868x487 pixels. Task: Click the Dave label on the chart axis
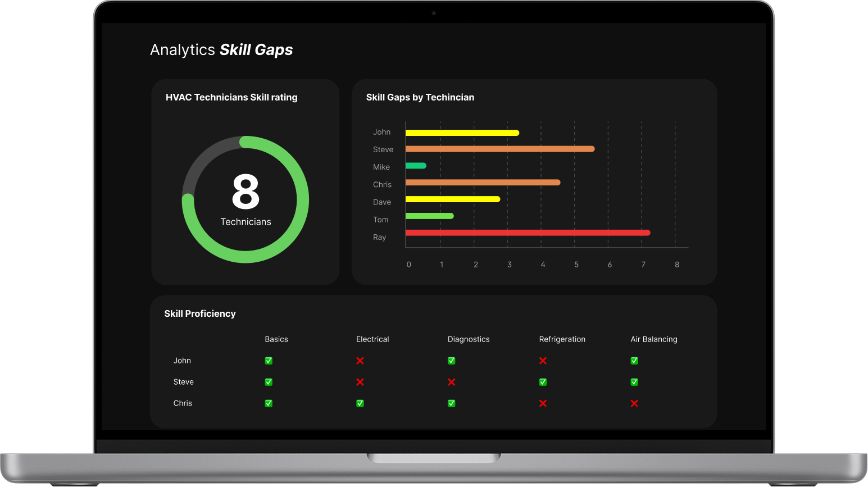coord(382,202)
